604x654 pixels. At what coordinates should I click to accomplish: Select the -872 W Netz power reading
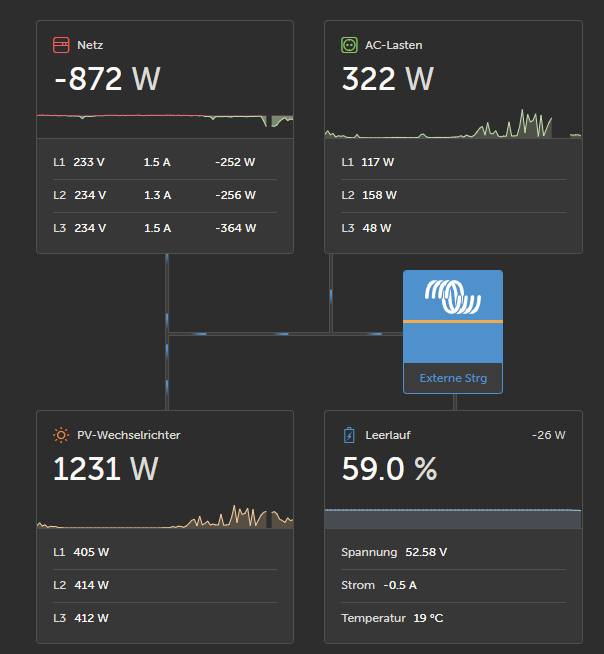(108, 79)
